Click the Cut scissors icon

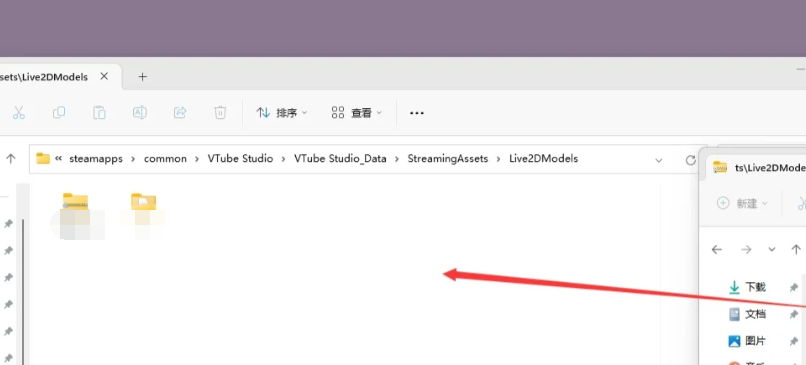tap(19, 113)
